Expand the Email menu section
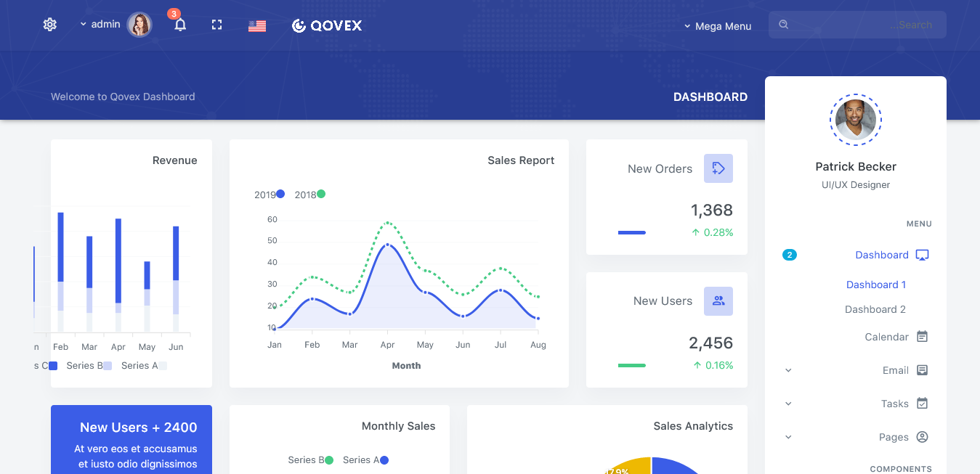Viewport: 980px width, 474px height. coord(895,370)
